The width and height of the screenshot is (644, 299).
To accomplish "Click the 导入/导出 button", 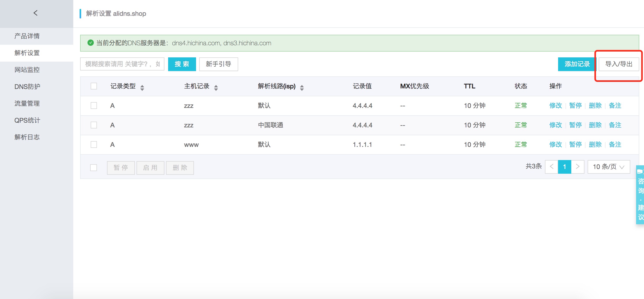I will tap(619, 64).
